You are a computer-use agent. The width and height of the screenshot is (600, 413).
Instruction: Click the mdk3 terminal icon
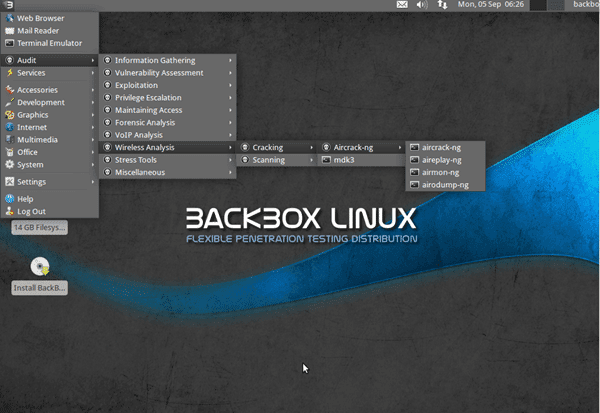tap(326, 160)
